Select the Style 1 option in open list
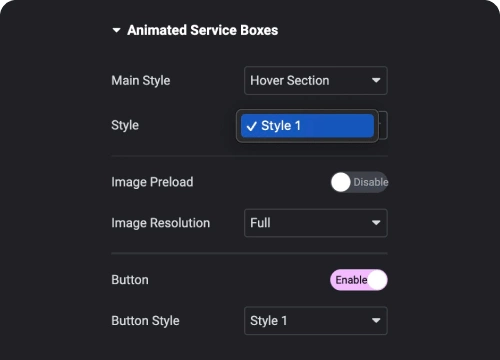 (x=307, y=126)
